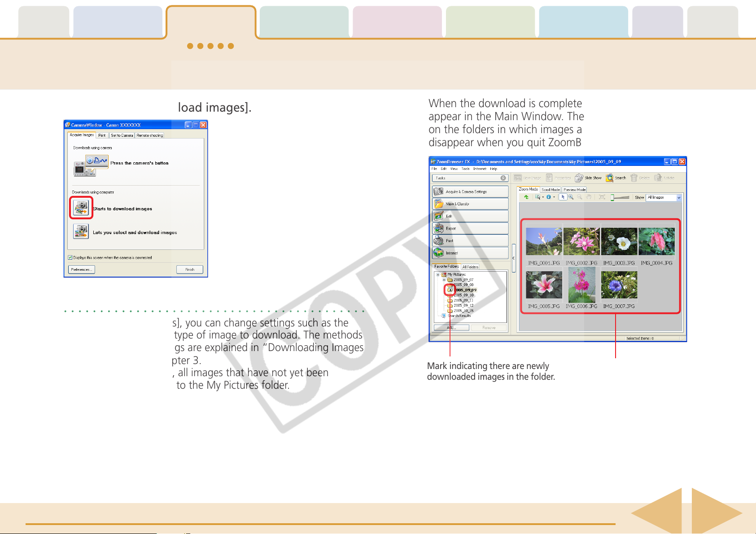Toggle Displays this screen when camera connected
This screenshot has width=756, height=534.
tap(70, 257)
